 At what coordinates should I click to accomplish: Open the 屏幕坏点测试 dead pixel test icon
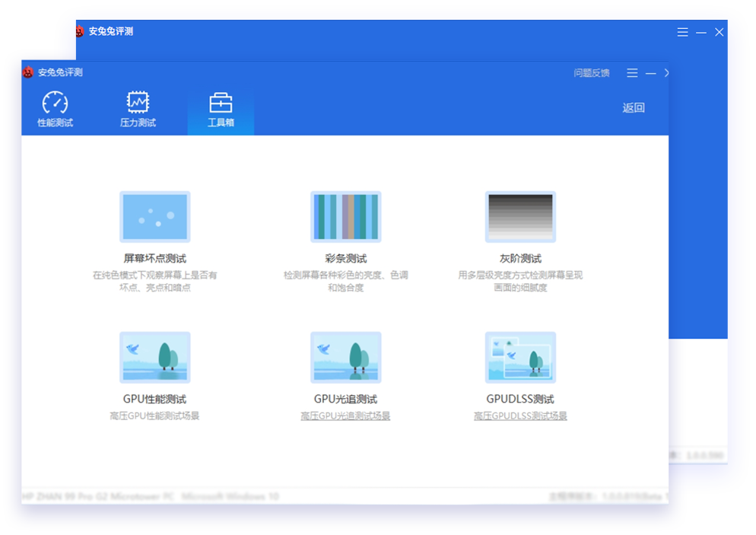pyautogui.click(x=154, y=217)
